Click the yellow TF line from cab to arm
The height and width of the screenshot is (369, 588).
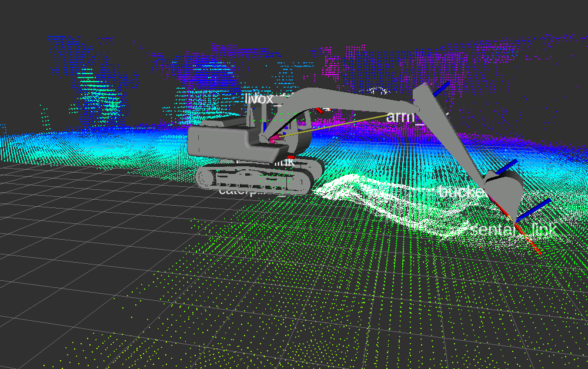point(335,125)
